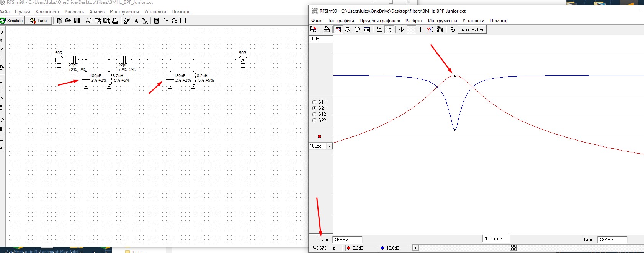Open Пределы графиков menu
The height and width of the screenshot is (253, 644).
pyautogui.click(x=380, y=21)
